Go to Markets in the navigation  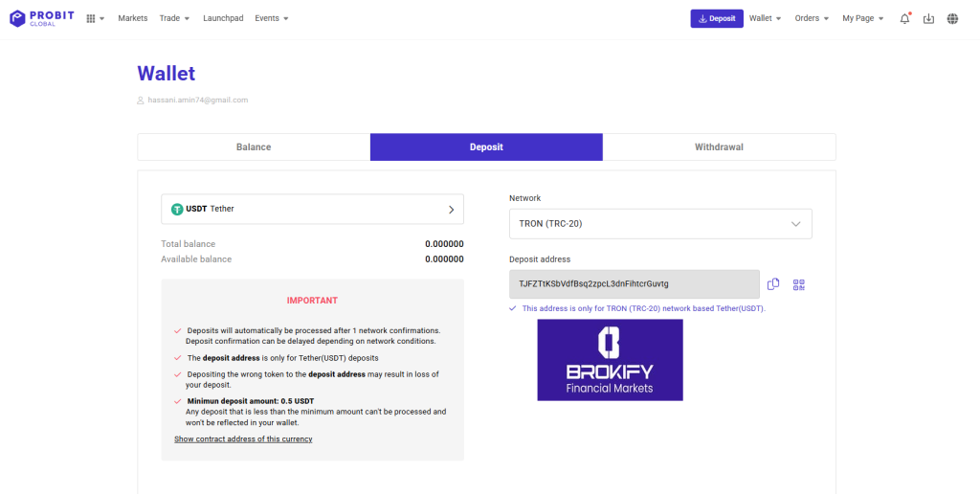pos(133,18)
